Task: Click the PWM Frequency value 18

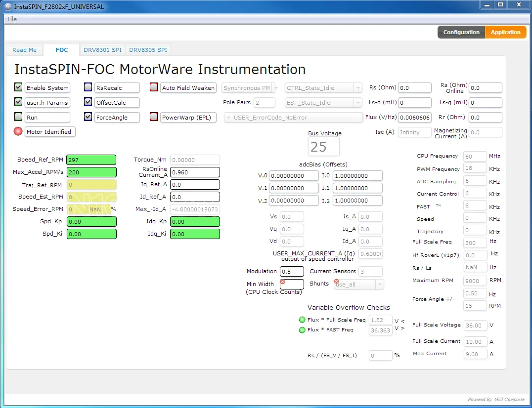Action: click(x=475, y=168)
